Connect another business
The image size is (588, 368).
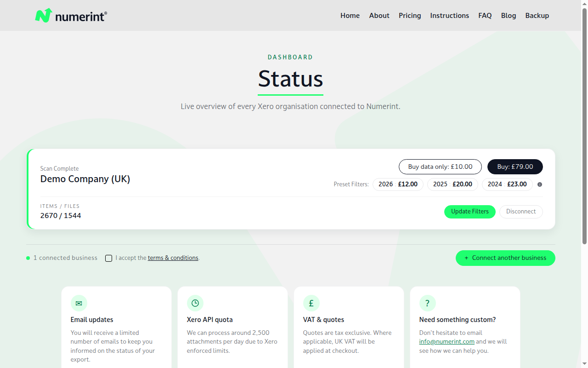505,258
